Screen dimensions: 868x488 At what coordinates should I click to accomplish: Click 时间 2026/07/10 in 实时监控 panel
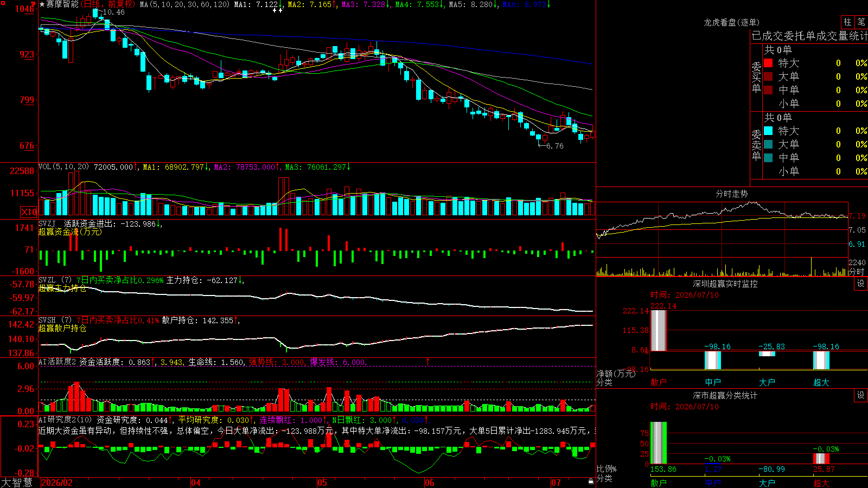pyautogui.click(x=685, y=295)
